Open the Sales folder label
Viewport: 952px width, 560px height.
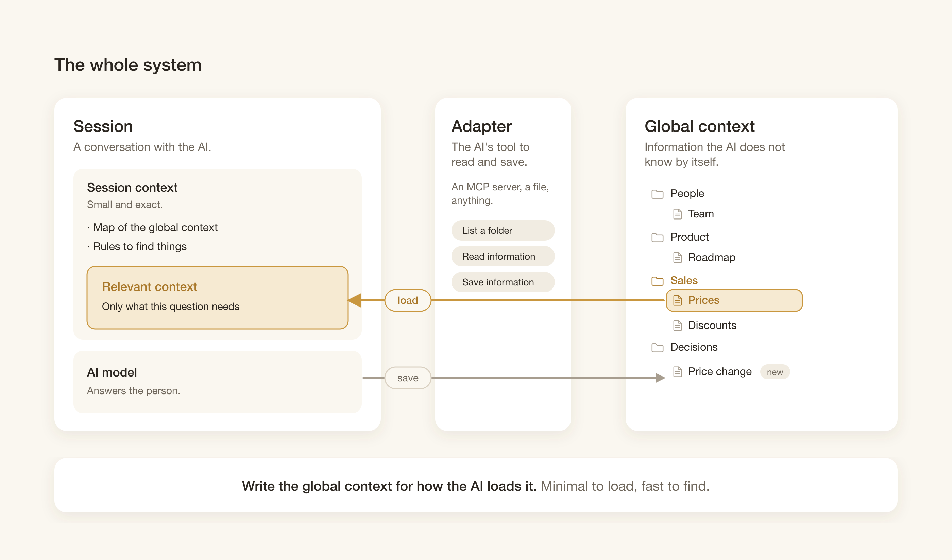684,280
